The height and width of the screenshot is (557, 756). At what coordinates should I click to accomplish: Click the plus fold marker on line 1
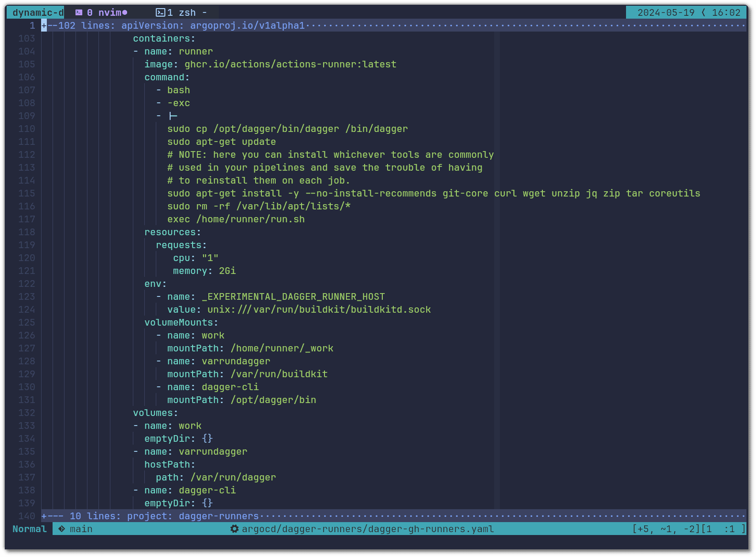(x=44, y=25)
